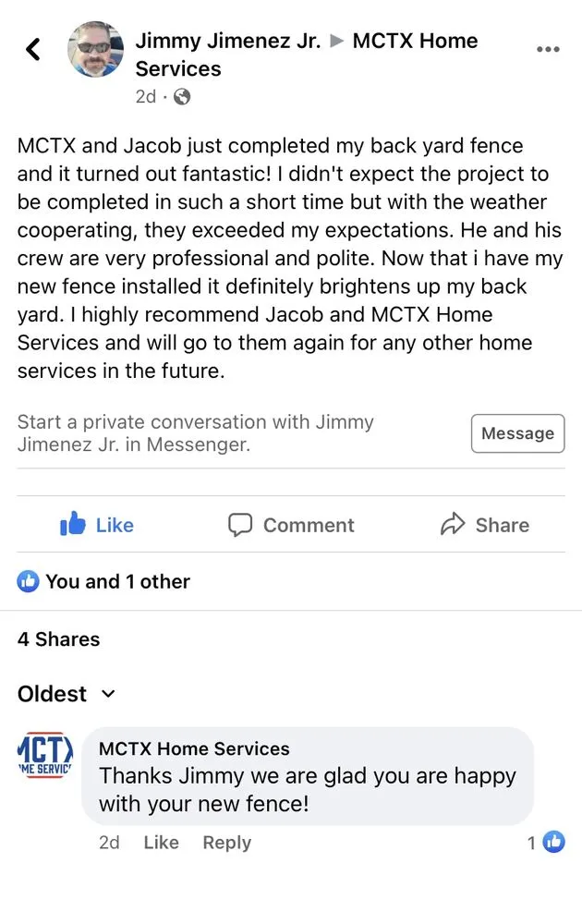Click the thumbs-up icon on MCTX's comment
This screenshot has height=924, width=582.
pyautogui.click(x=555, y=842)
